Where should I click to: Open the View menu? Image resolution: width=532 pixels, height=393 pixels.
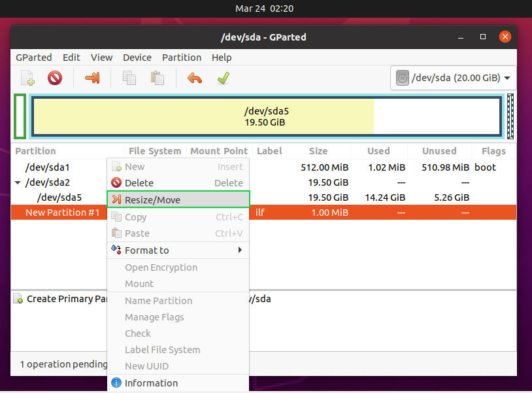pyautogui.click(x=101, y=58)
